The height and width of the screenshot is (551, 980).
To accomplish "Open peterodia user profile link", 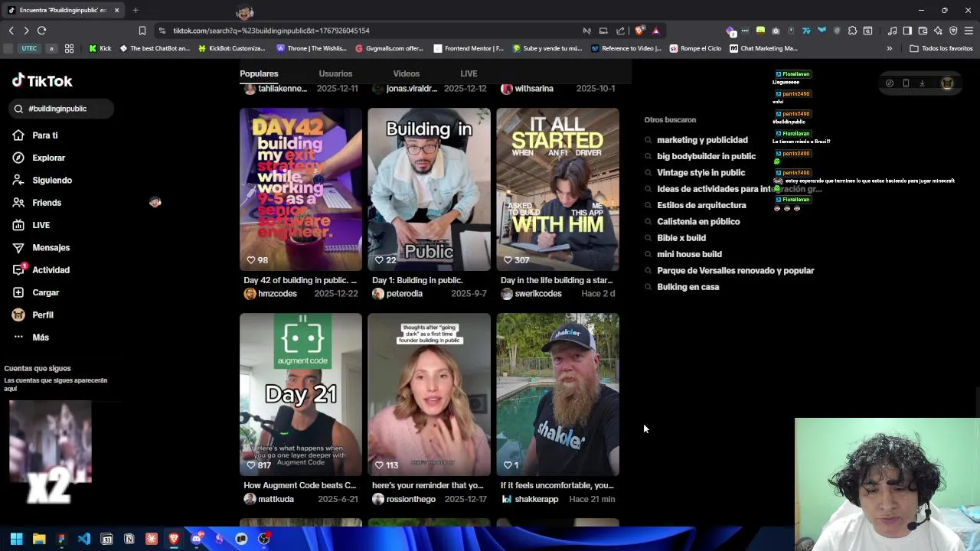I will 397,294.
